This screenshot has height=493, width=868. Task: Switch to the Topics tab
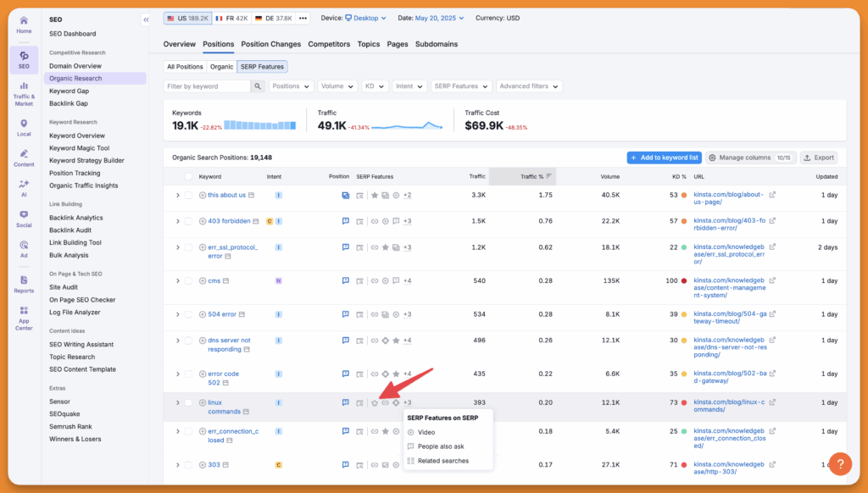(369, 44)
